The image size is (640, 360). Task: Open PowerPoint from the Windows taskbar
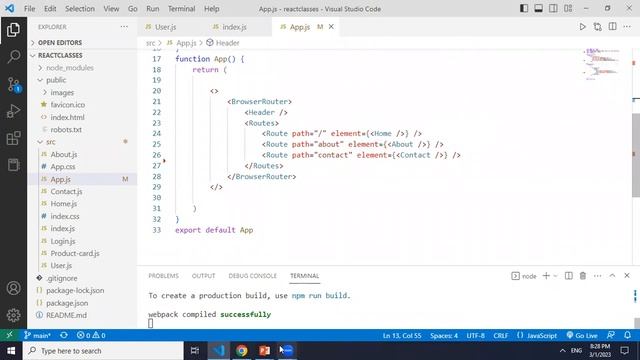point(264,351)
